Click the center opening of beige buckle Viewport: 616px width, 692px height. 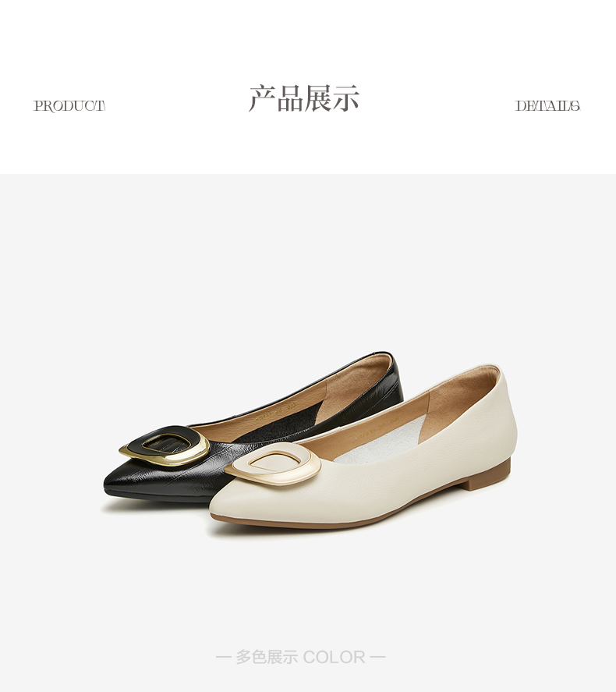(269, 463)
